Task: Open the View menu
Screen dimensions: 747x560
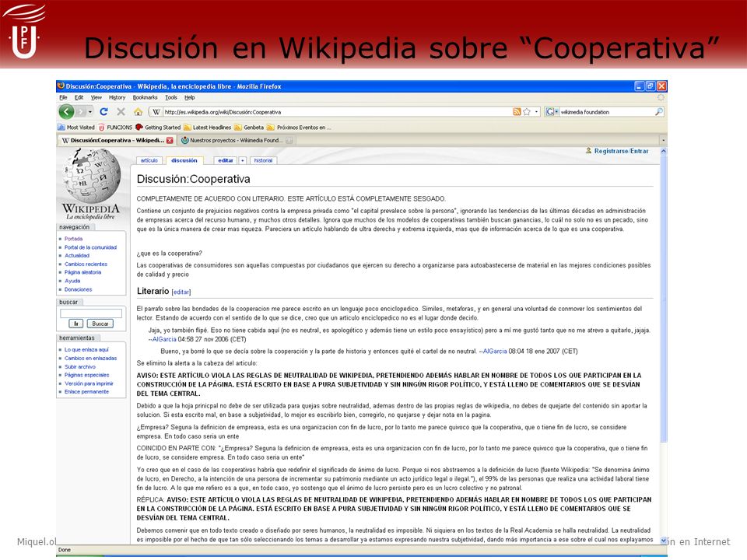Action: (96, 98)
